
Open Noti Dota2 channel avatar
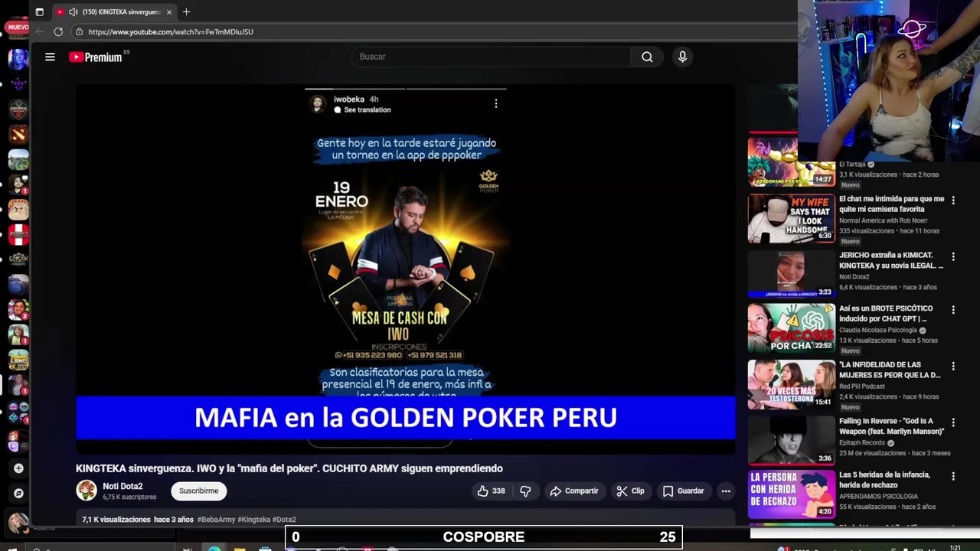(x=87, y=491)
